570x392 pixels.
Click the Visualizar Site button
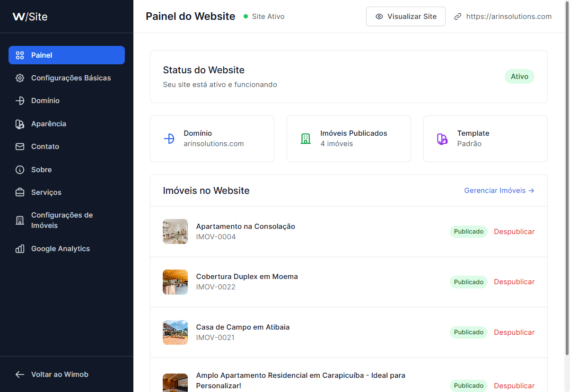[406, 17]
